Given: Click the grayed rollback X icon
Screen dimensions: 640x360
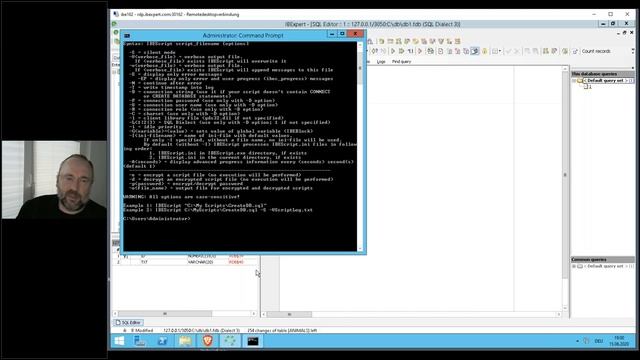Looking at the screenshot, I should pos(517,51).
